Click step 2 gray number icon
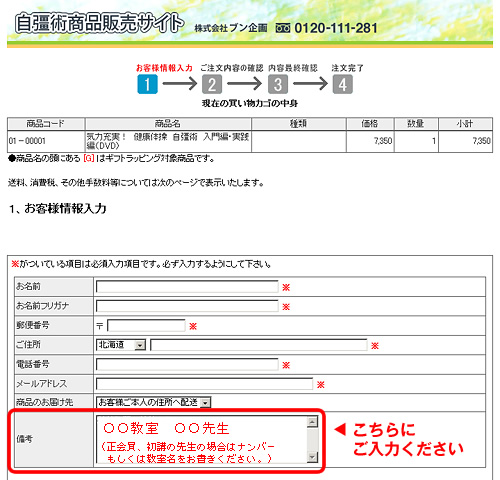This screenshot has height=480, width=500. 212,84
